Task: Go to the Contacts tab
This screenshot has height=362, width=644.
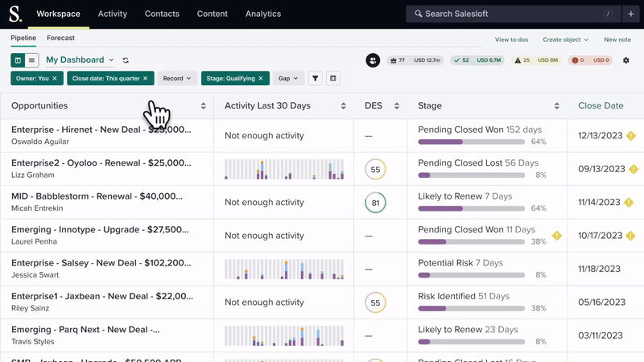Action: pos(162,14)
